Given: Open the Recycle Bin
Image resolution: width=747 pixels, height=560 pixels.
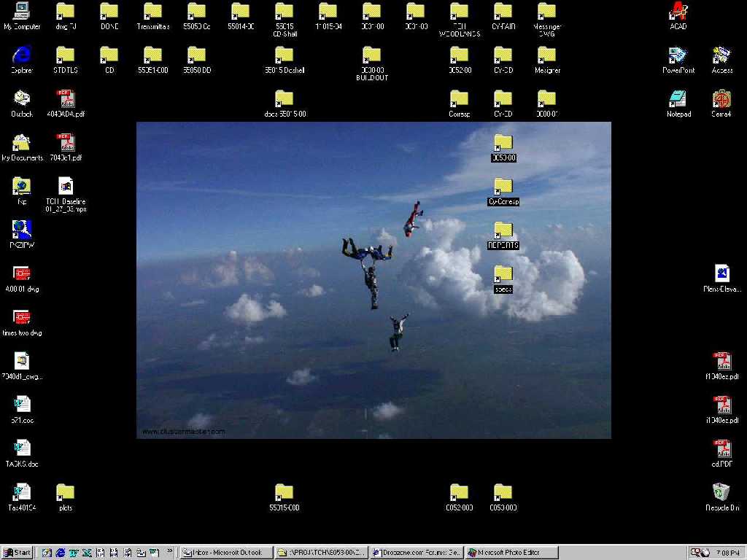Looking at the screenshot, I should tap(722, 493).
